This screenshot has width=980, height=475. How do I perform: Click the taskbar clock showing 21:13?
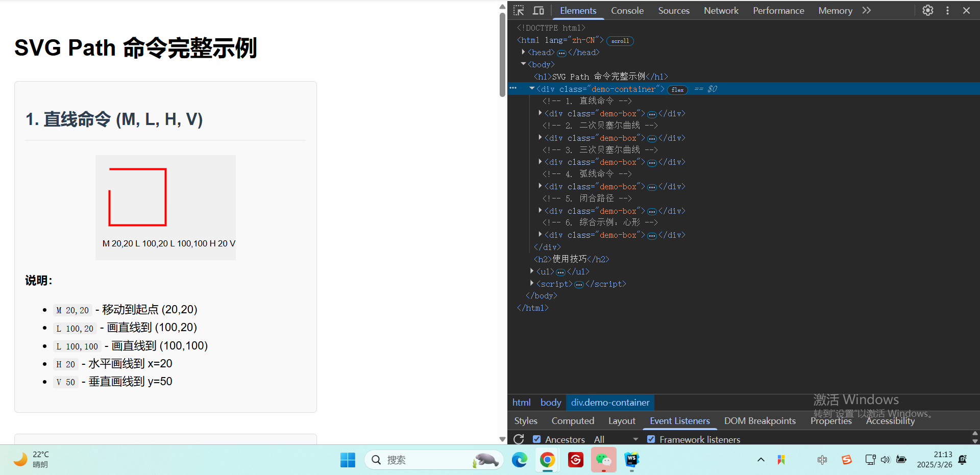(934, 460)
